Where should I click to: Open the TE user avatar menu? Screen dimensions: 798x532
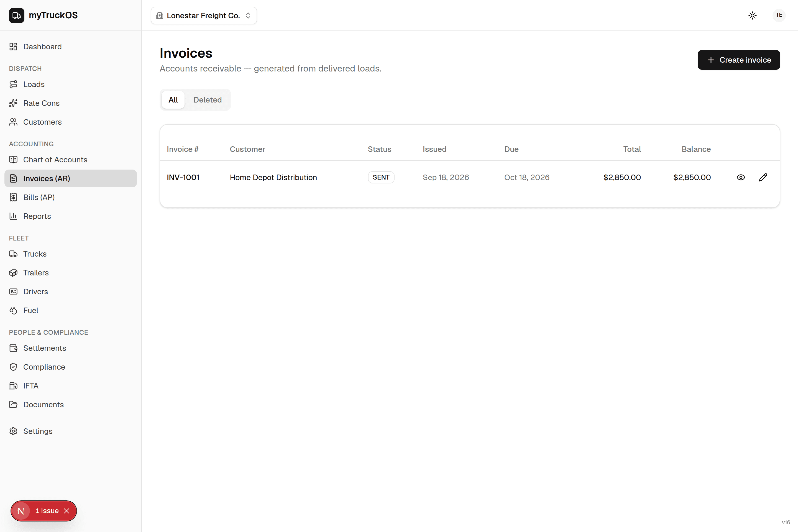pos(779,15)
